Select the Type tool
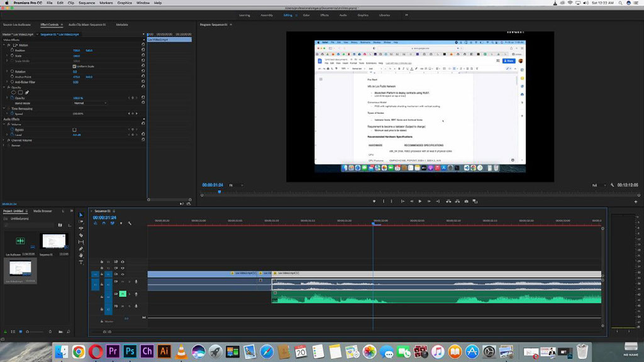This screenshot has width=644, height=362. 81,263
